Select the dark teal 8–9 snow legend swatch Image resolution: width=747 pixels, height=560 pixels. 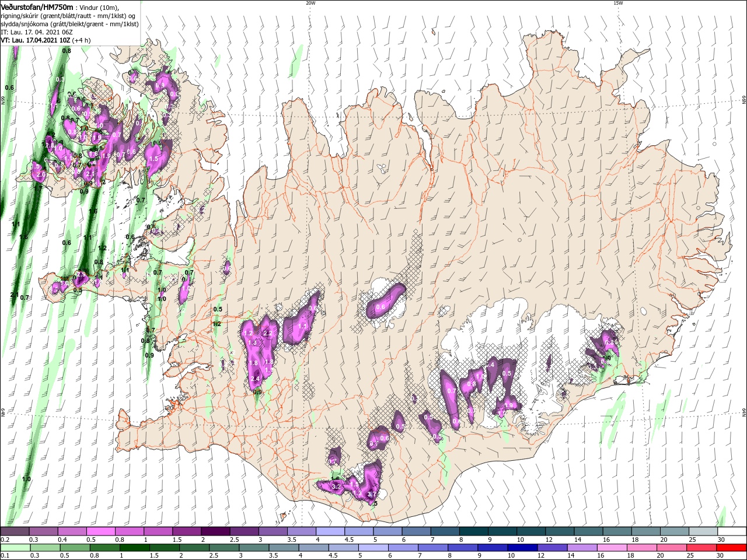tap(474, 531)
